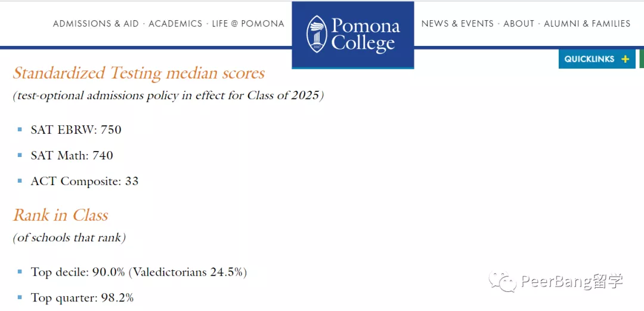644x311 pixels.
Task: Open the Admissions & Aid menu
Action: tap(95, 24)
